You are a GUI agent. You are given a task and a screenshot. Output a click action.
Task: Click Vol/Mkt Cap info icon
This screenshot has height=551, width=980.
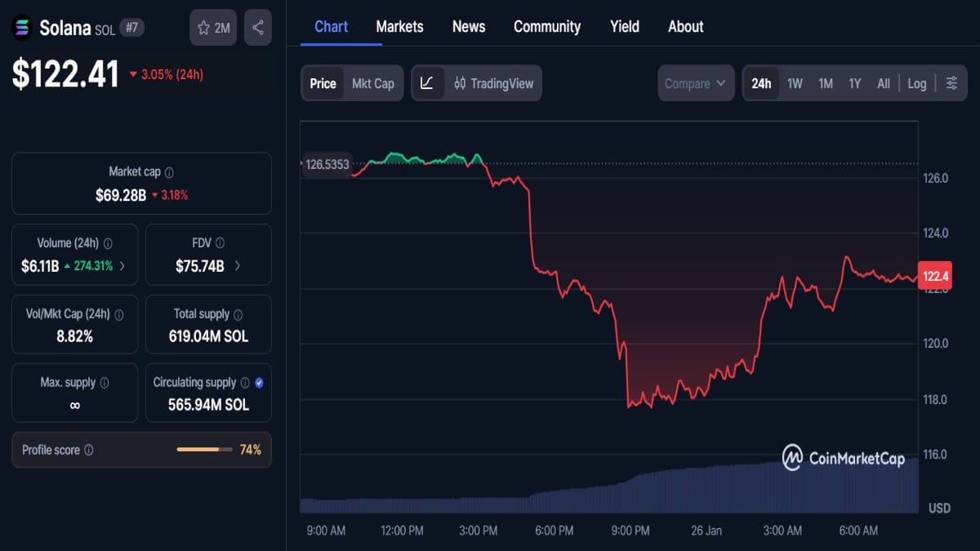coord(119,314)
